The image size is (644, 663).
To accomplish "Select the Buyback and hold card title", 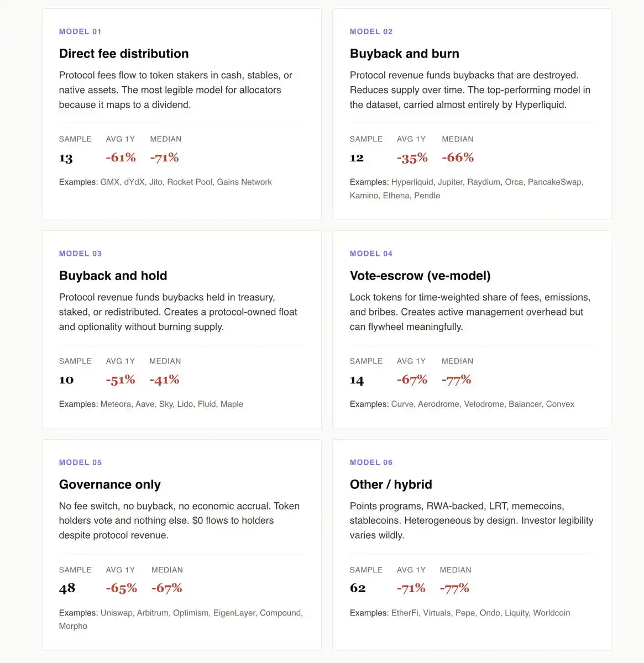I will [x=113, y=276].
